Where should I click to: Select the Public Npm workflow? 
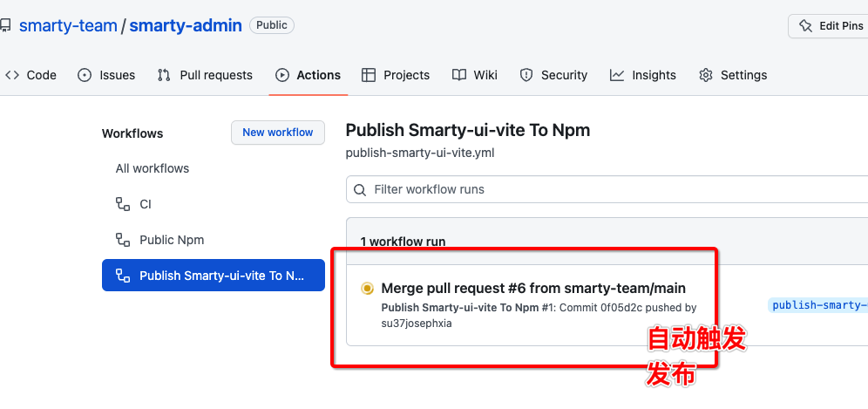(x=172, y=240)
